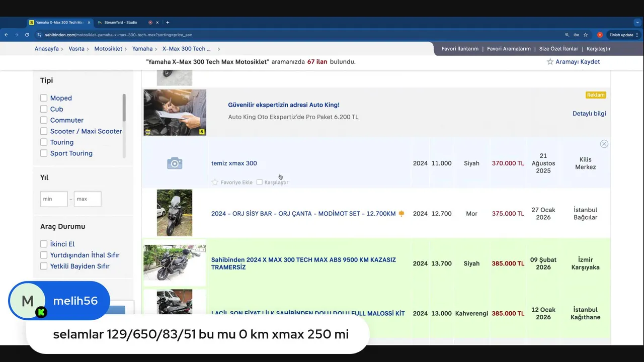Click Detaylı bilgi on the Auto King ad
Viewport: 644px width, 362px height.
click(x=589, y=114)
